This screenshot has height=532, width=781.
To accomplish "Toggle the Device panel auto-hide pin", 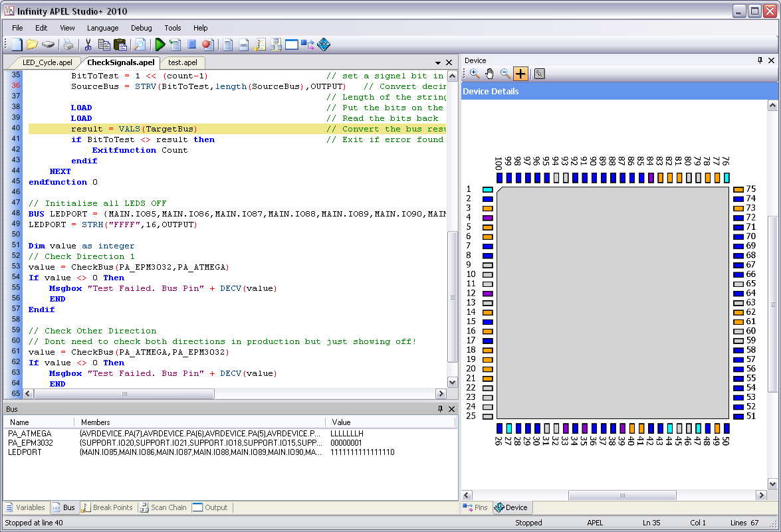I will [760, 60].
